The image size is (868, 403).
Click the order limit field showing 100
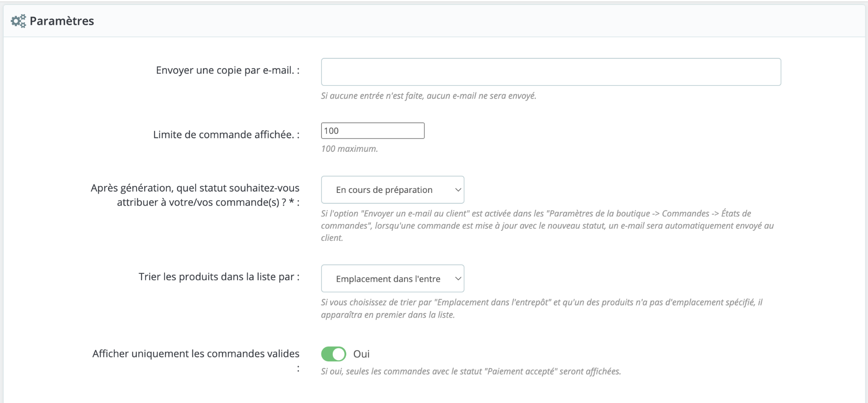[373, 131]
